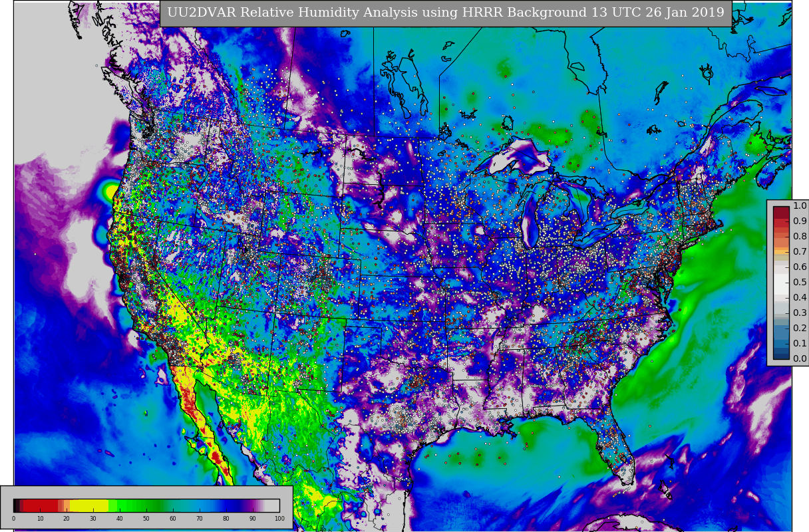Click the "1.0" label on the vertical colorbar
The height and width of the screenshot is (532, 809).
click(x=800, y=206)
